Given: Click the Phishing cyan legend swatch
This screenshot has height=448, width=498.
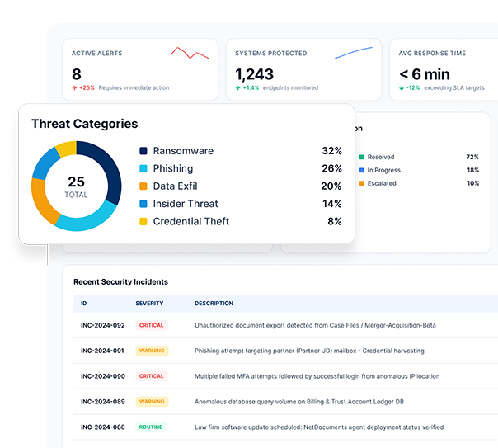Looking at the screenshot, I should [x=143, y=168].
